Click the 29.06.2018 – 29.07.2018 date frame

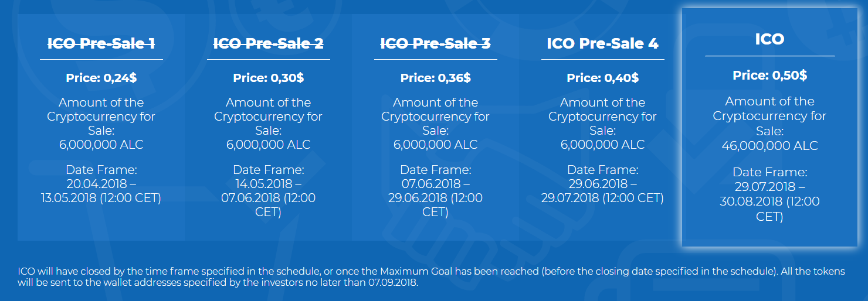(602, 191)
